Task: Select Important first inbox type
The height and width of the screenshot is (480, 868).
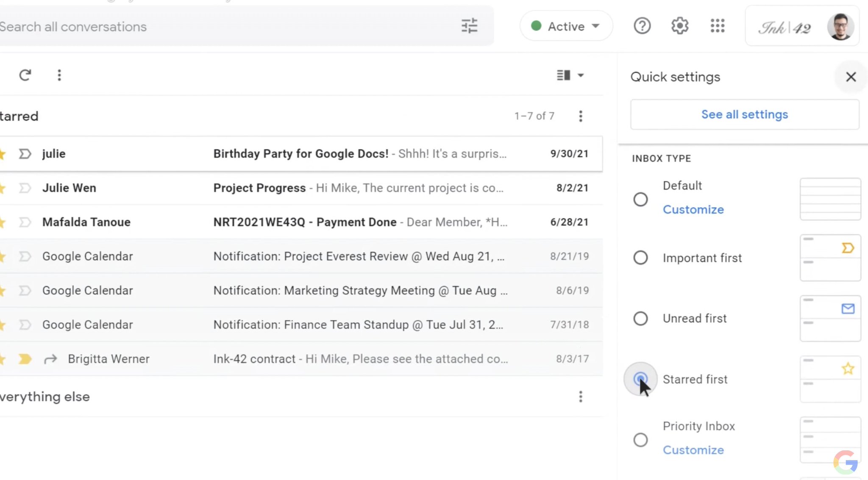Action: (640, 258)
